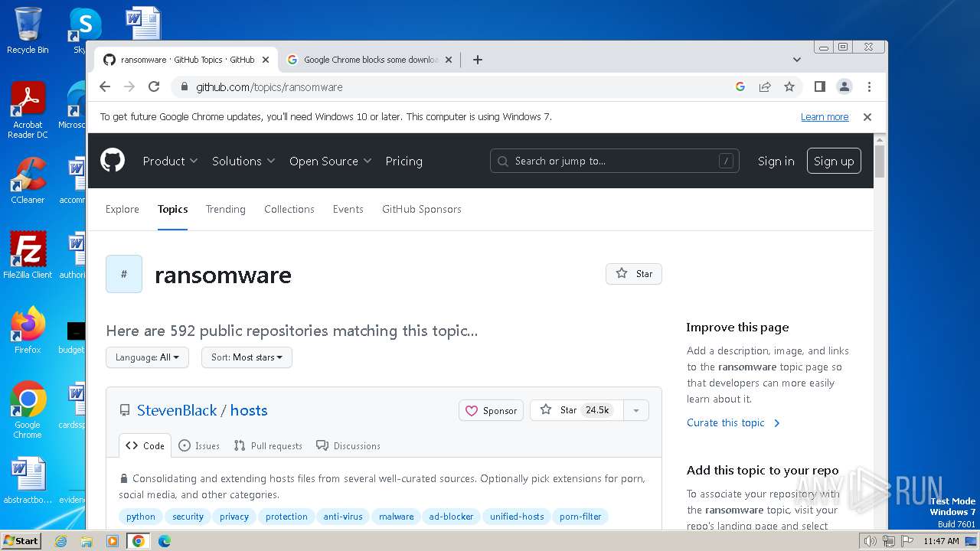
Task: Click the volume icon in system tray
Action: 870,541
